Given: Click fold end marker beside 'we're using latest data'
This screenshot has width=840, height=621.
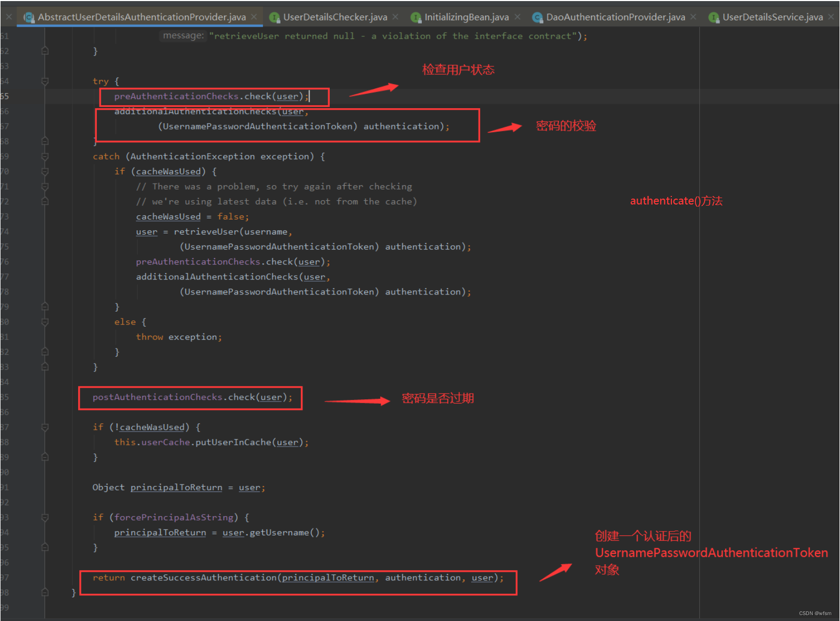Looking at the screenshot, I should pos(45,202).
